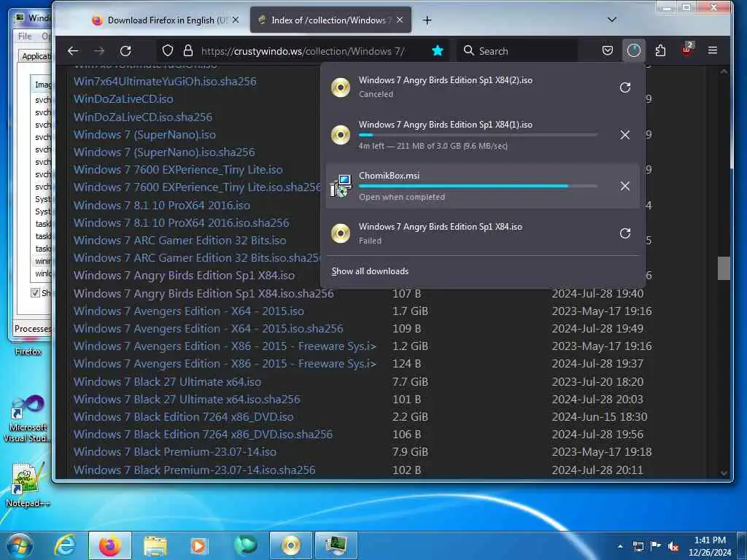747x560 pixels.
Task: Open Windows 7 Avengers Edition - X64 - 2015.iso
Action: pyautogui.click(x=189, y=311)
